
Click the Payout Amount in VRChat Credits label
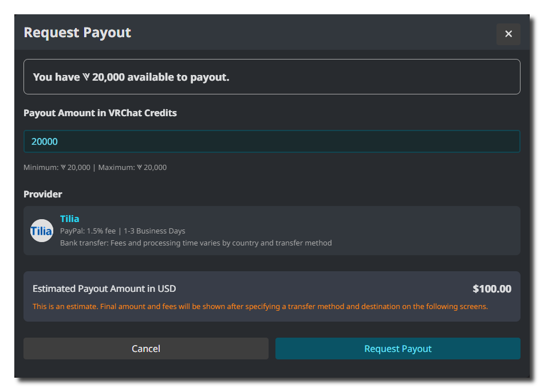pyautogui.click(x=100, y=113)
